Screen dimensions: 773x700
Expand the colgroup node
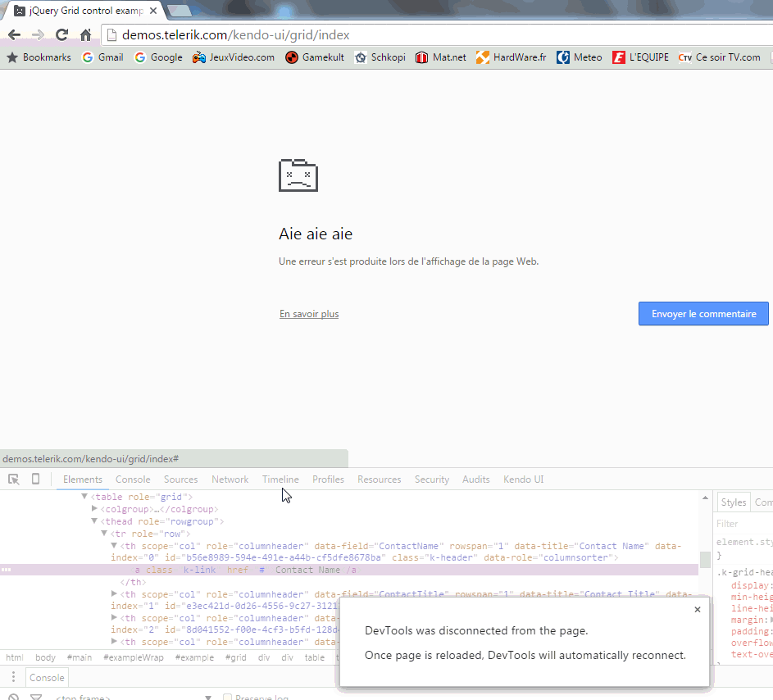(x=94, y=508)
